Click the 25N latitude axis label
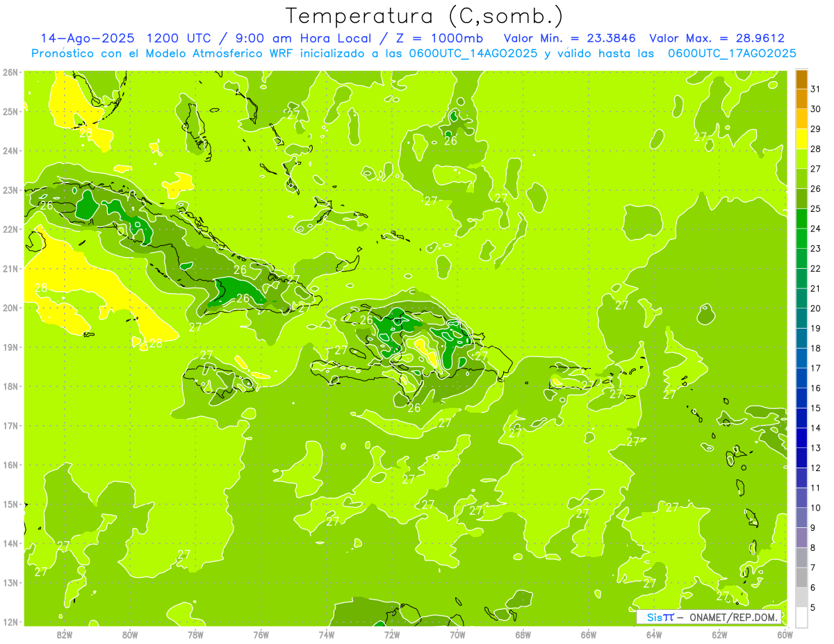 [10, 111]
